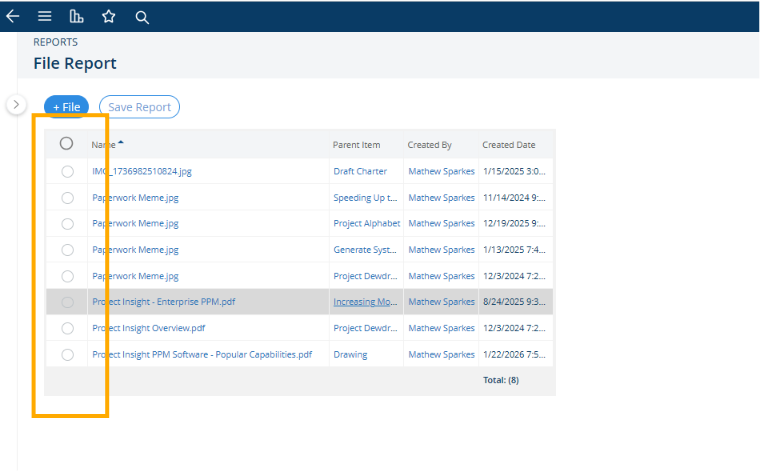The width and height of the screenshot is (760, 471).
Task: Open Mathew Sparkes in the Drawing row
Action: click(x=441, y=355)
